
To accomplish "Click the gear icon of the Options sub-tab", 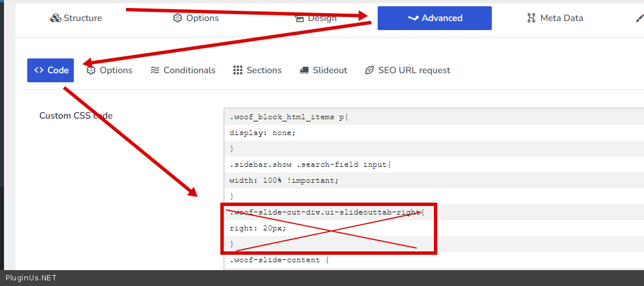I will [91, 70].
